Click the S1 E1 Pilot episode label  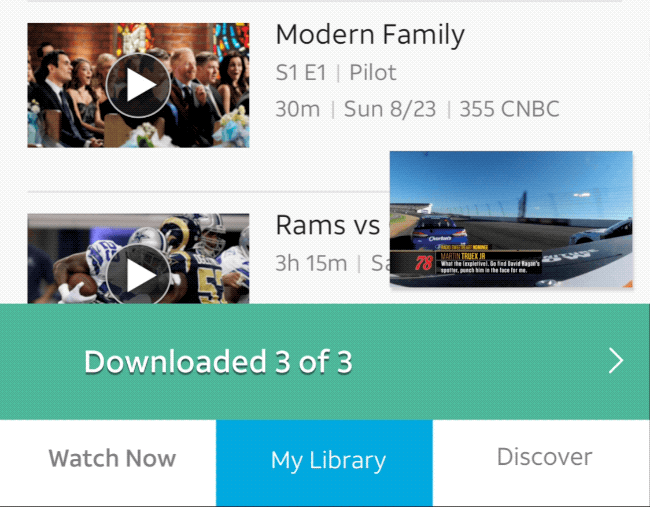coord(336,73)
